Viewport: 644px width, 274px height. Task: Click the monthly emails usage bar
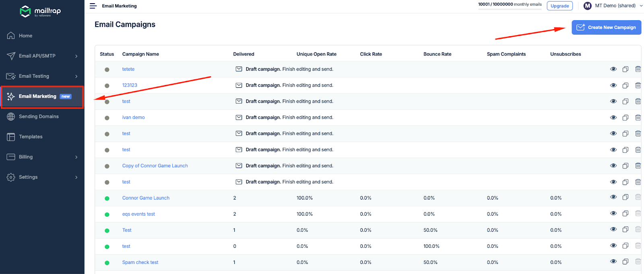pos(510,9)
